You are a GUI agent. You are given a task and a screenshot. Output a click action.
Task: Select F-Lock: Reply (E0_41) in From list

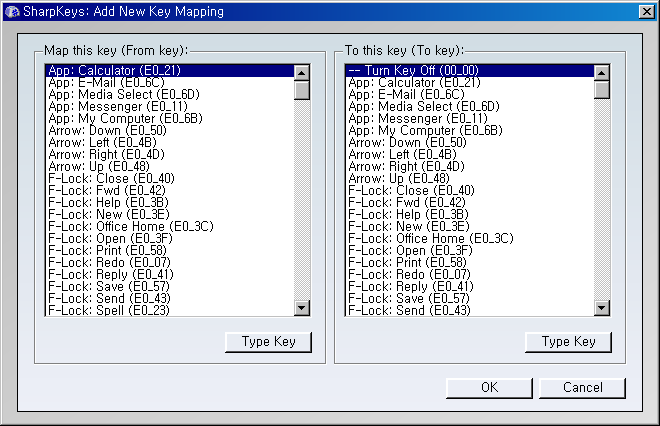point(169,274)
